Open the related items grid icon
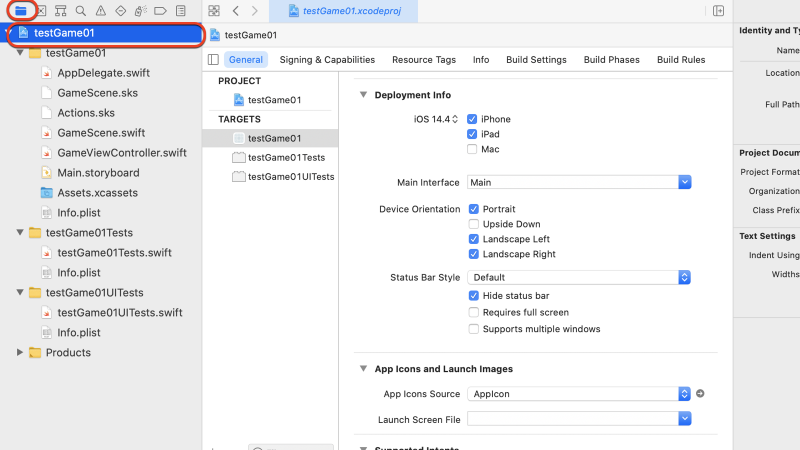This screenshot has height=450, width=800. [214, 11]
